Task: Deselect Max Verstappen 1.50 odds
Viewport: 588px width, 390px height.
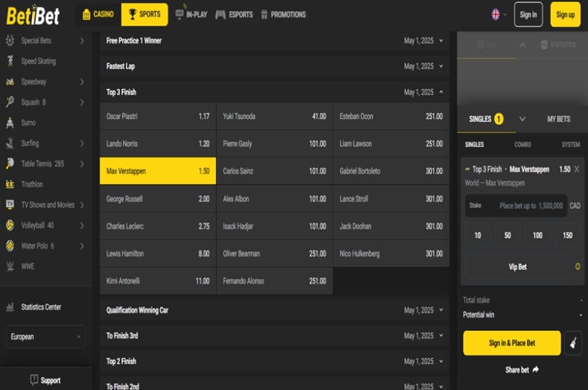Action: (x=158, y=171)
